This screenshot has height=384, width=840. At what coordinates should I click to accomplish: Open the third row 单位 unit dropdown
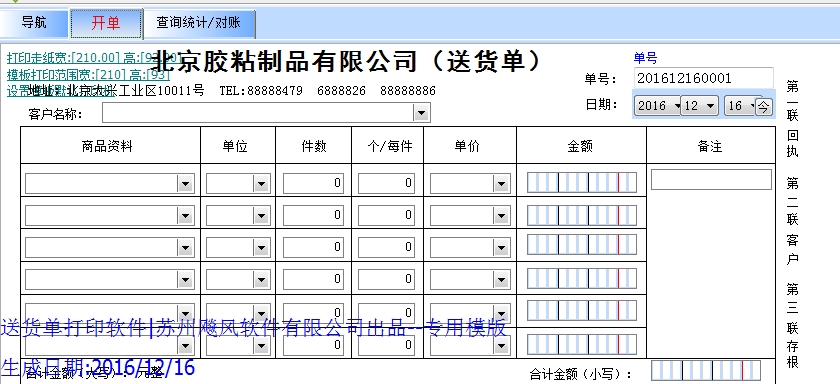261,247
